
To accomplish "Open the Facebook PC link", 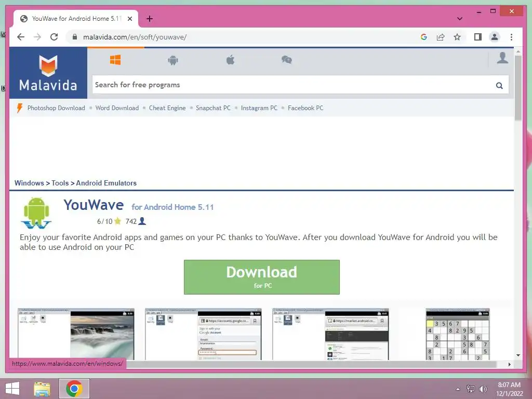I will click(x=305, y=108).
